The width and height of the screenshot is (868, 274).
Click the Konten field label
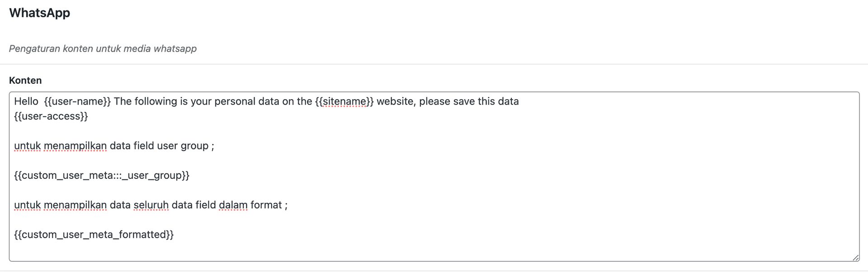tap(25, 81)
